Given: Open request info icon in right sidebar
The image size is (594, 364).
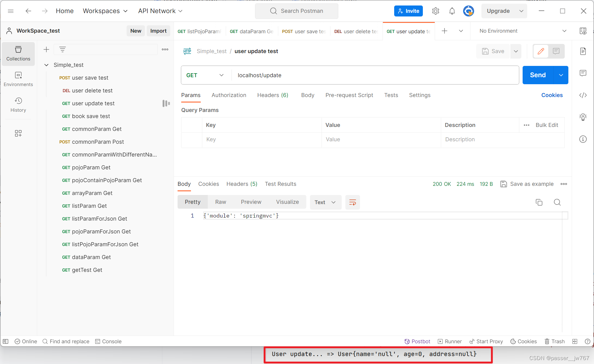Looking at the screenshot, I should coord(583,139).
